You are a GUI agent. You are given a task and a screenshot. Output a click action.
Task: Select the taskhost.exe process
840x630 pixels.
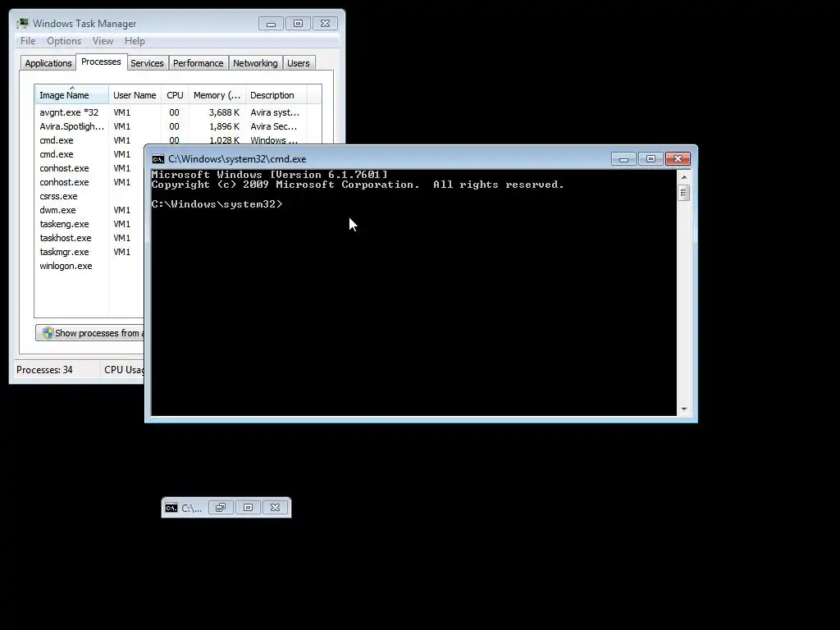click(66, 238)
